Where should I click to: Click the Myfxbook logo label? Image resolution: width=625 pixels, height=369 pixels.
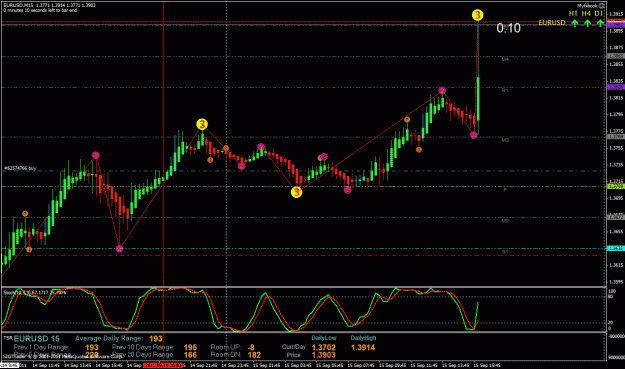[x=591, y=6]
